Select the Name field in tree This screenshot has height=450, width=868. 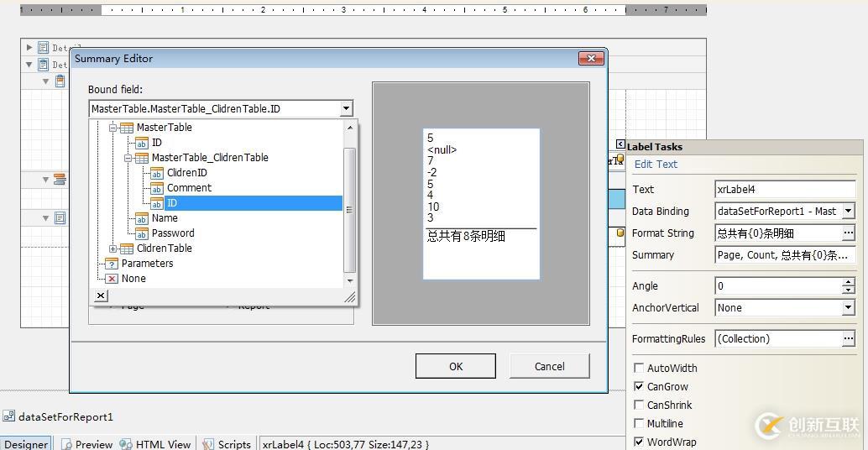click(x=165, y=218)
